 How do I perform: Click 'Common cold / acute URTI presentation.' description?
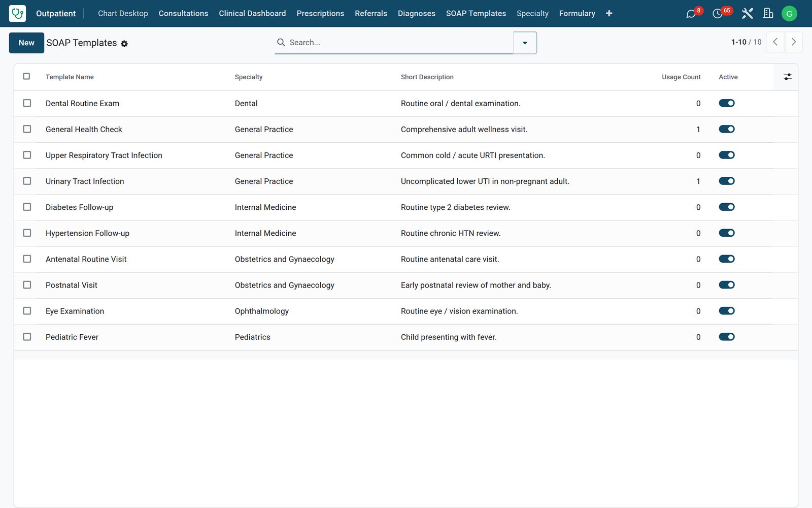click(x=472, y=155)
